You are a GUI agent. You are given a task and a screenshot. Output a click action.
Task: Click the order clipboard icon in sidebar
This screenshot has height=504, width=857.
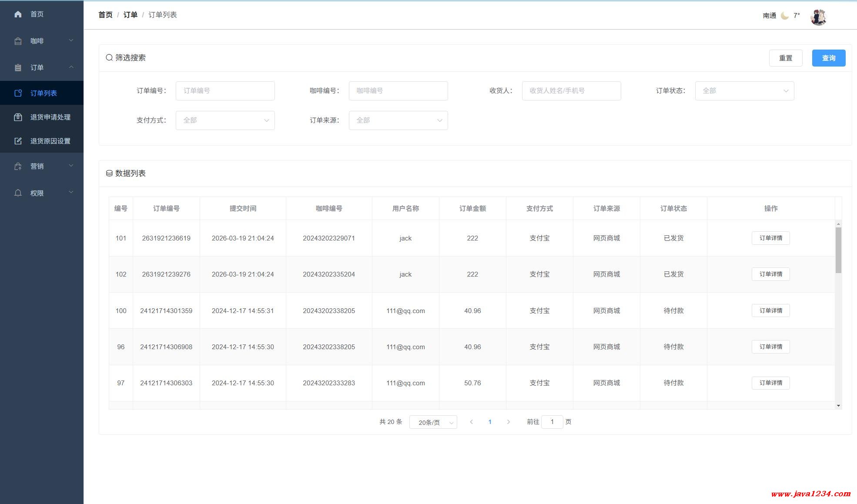[x=18, y=68]
